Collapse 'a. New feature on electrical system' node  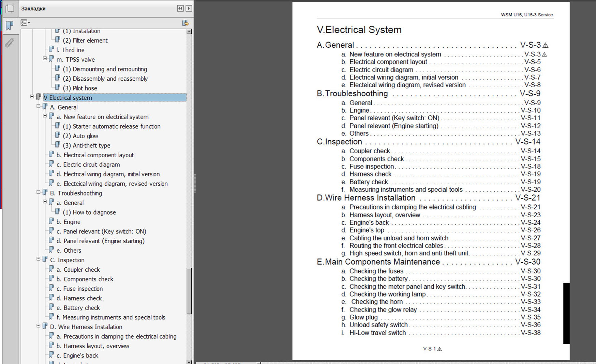[x=45, y=116]
